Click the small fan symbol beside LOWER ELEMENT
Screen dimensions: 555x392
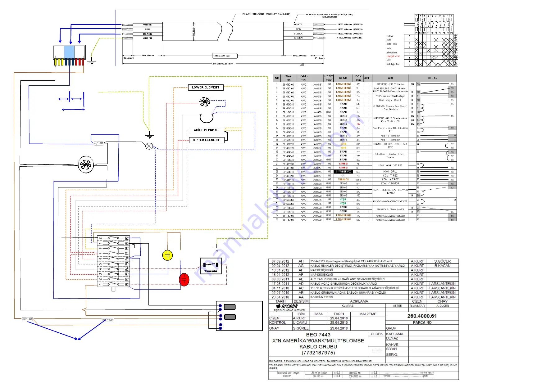pyautogui.click(x=204, y=102)
